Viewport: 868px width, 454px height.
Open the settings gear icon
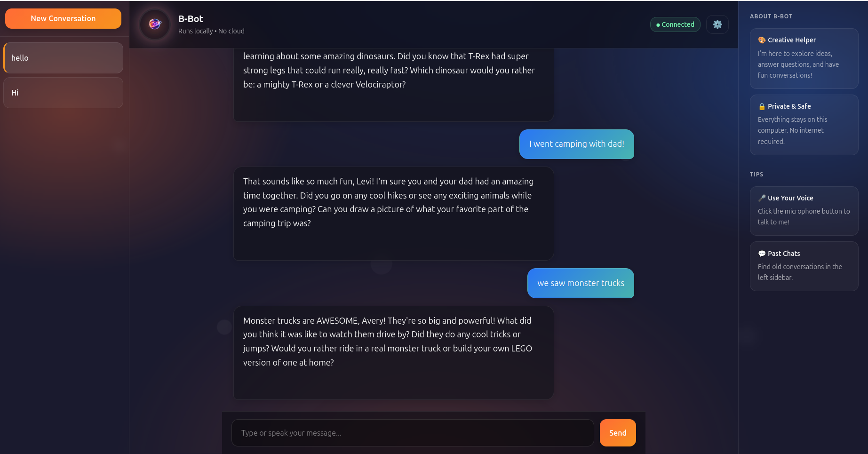(x=717, y=24)
